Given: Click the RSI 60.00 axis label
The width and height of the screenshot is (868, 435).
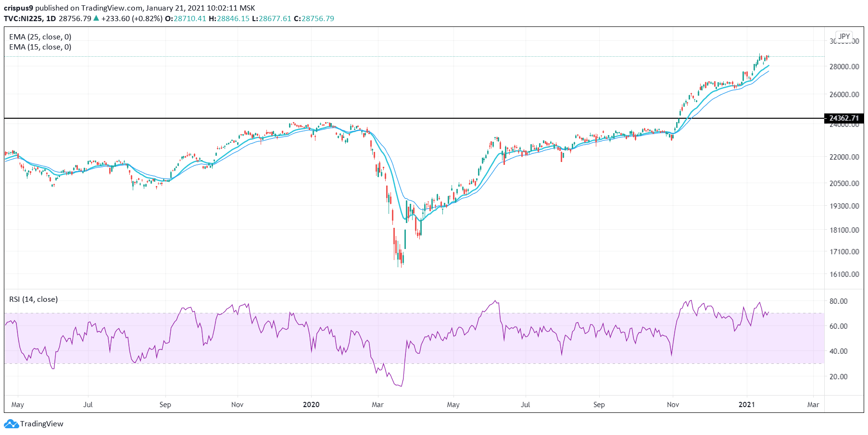Looking at the screenshot, I should point(839,326).
